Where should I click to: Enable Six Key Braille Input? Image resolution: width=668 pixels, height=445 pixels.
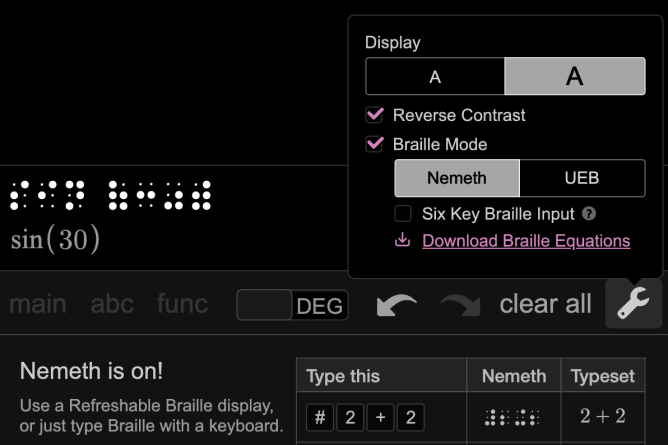[x=403, y=214]
